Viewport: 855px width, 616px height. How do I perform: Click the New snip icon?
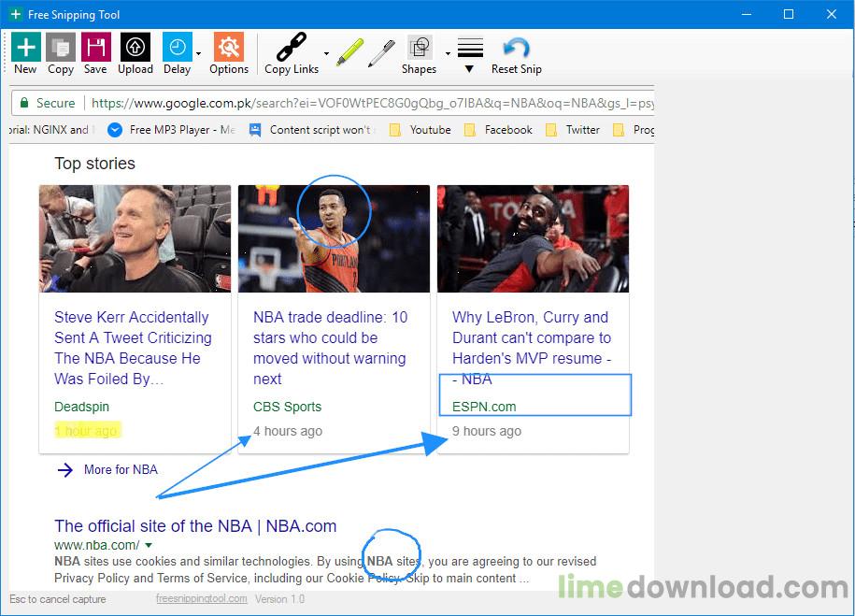(25, 47)
